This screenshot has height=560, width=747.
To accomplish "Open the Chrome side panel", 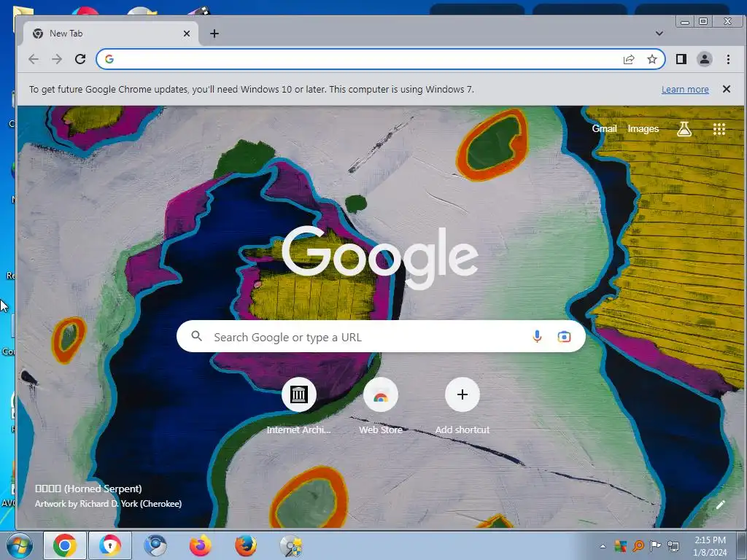I will 681,59.
